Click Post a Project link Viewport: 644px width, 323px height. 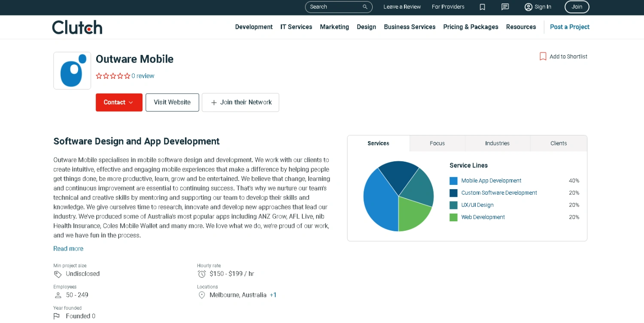tap(570, 27)
